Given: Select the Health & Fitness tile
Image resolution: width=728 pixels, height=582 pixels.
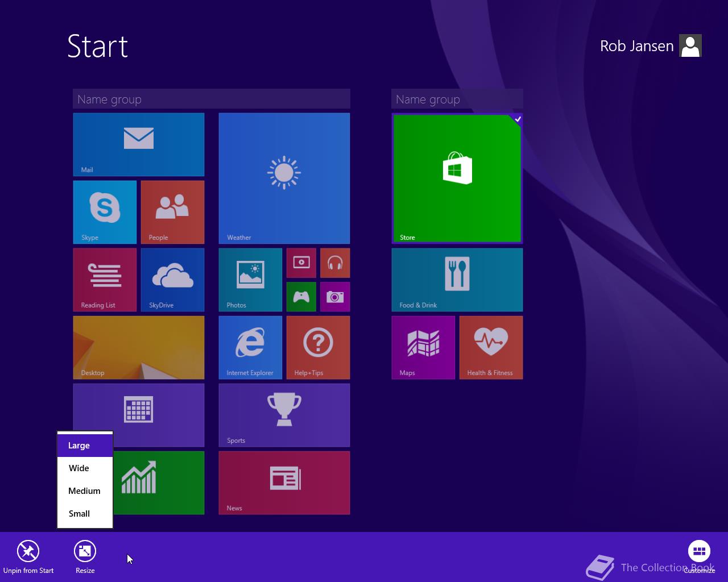Looking at the screenshot, I should [x=491, y=347].
